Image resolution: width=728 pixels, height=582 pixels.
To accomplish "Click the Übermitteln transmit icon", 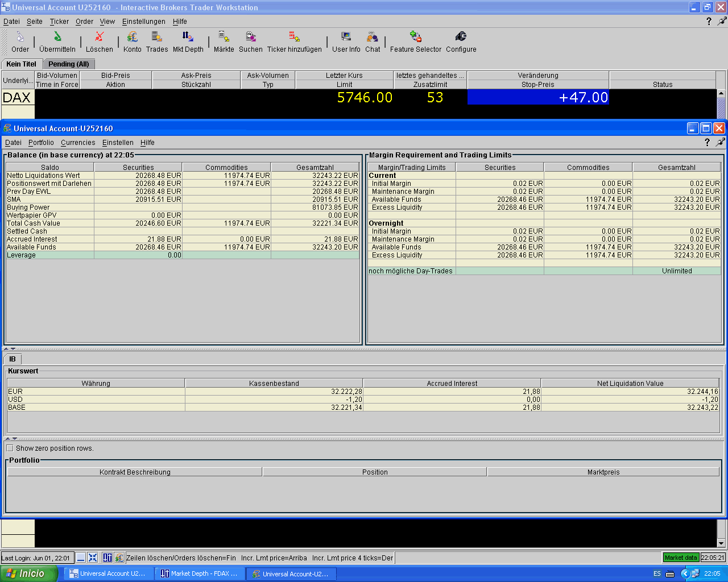I will 57,38.
